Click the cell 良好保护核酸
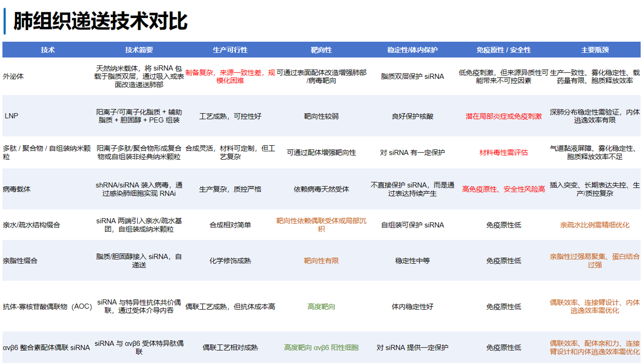The height and width of the screenshot is (363, 644). pyautogui.click(x=412, y=116)
